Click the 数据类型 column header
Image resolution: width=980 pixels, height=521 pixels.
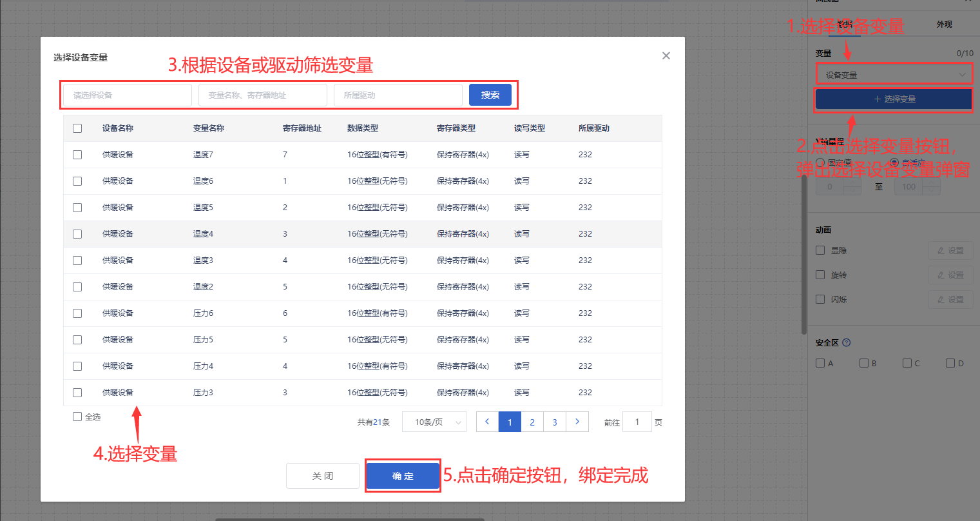pyautogui.click(x=363, y=128)
